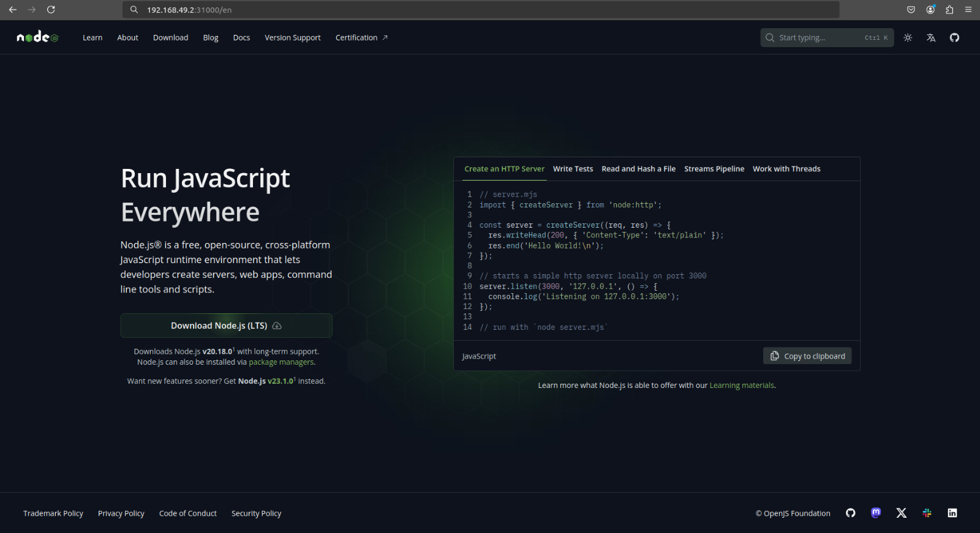Open the language selector icon
This screenshot has height=533, width=980.
pyautogui.click(x=931, y=37)
